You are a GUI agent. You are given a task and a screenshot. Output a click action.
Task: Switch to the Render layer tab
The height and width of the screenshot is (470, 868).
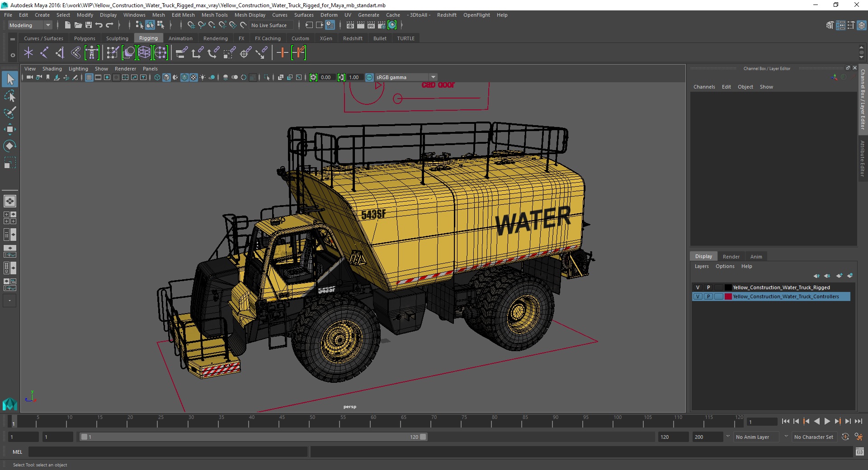pos(731,256)
